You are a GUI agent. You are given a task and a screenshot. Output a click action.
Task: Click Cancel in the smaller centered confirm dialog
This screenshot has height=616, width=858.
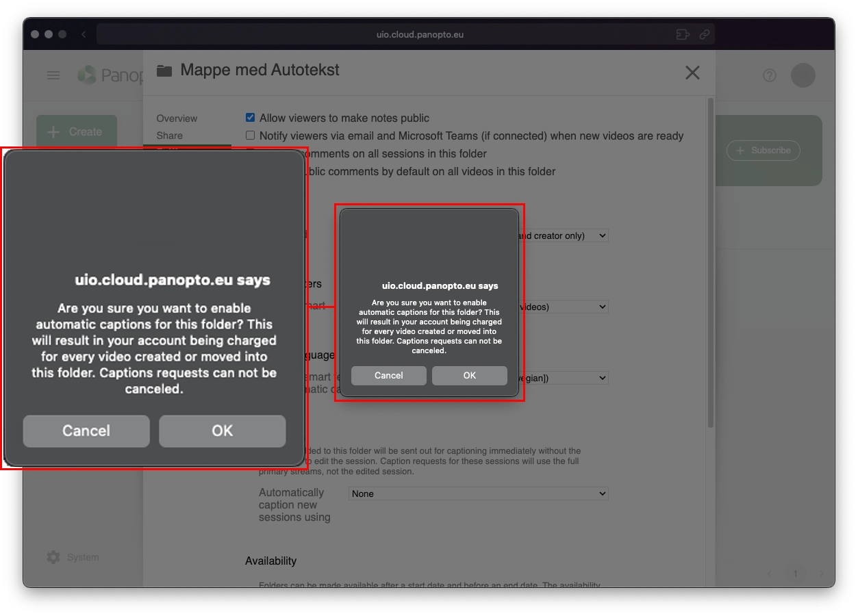point(389,376)
